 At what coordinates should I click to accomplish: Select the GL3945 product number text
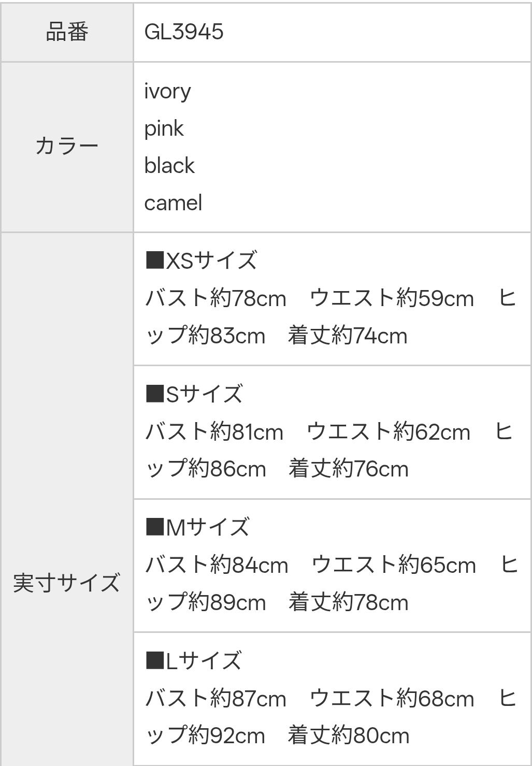(184, 32)
